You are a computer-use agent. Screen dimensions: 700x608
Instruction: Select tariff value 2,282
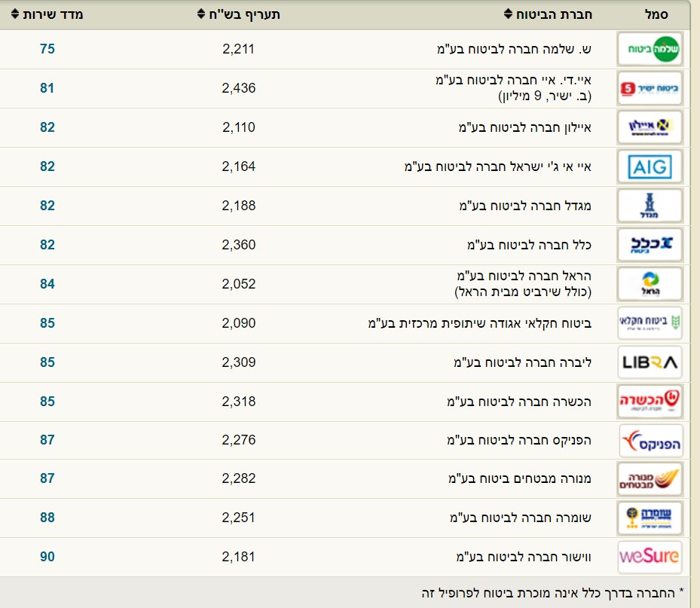tap(238, 478)
